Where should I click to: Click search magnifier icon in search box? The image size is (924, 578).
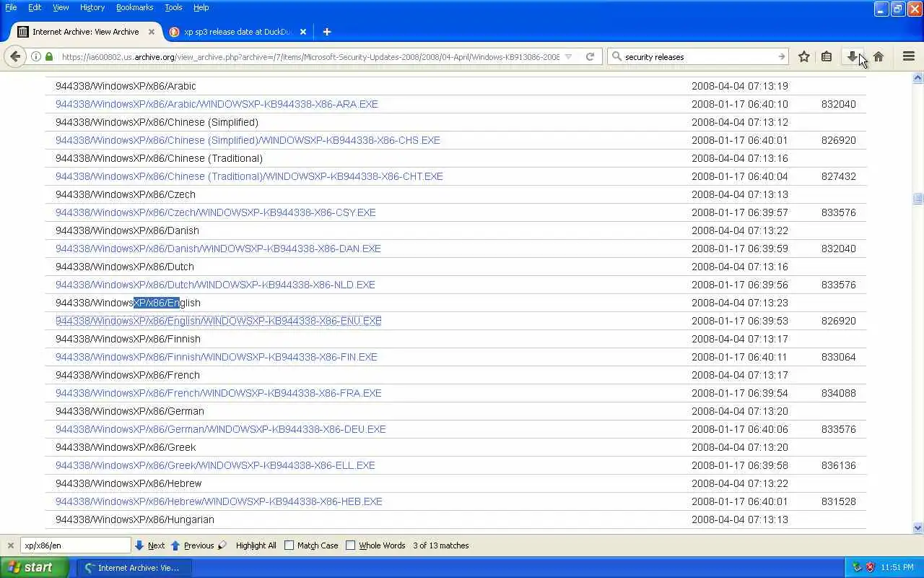[616, 56]
